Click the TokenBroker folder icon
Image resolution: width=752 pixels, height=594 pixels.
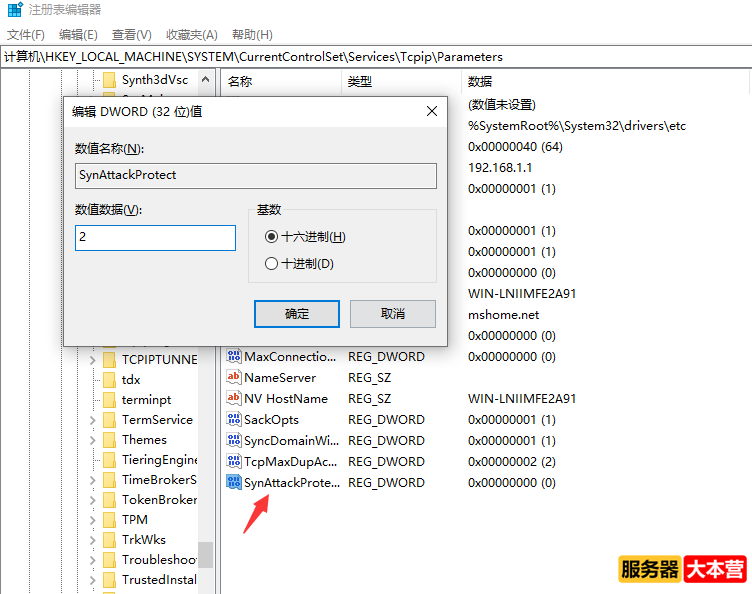click(109, 500)
